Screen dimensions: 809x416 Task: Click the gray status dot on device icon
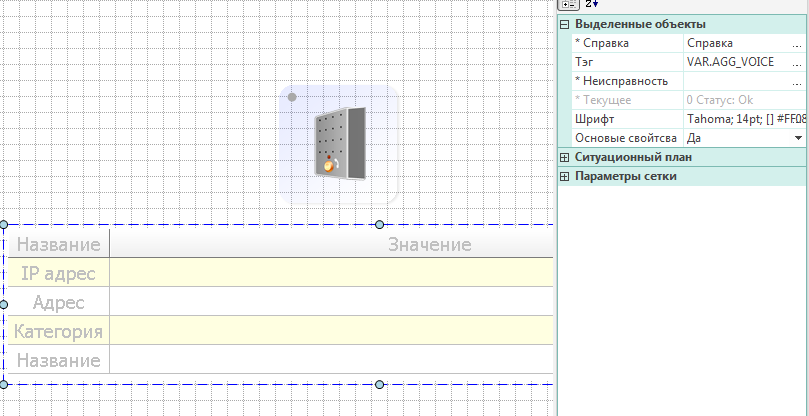(292, 97)
